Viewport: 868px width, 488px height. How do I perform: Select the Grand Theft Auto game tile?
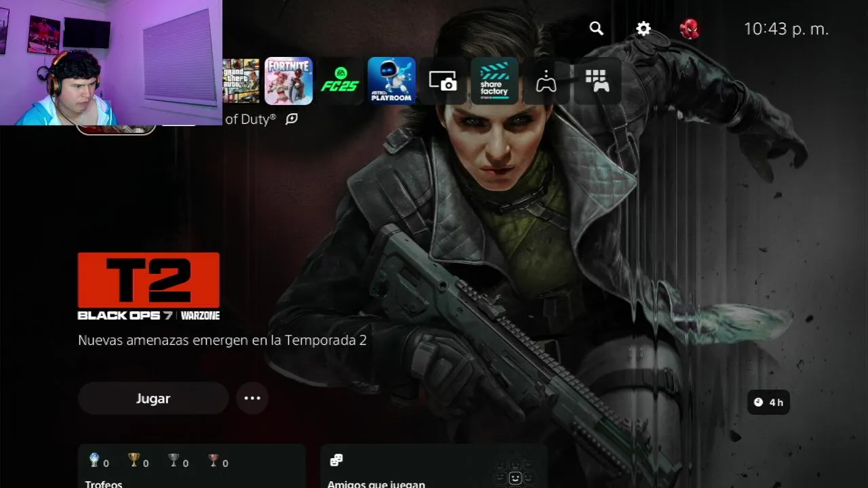coord(241,81)
